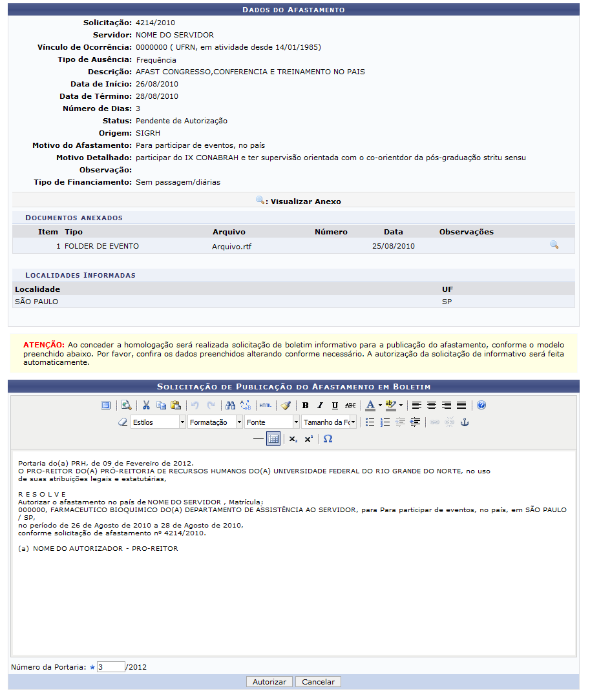Open the Formatação dropdown
Image resolution: width=590 pixels, height=700 pixels.
(x=215, y=422)
